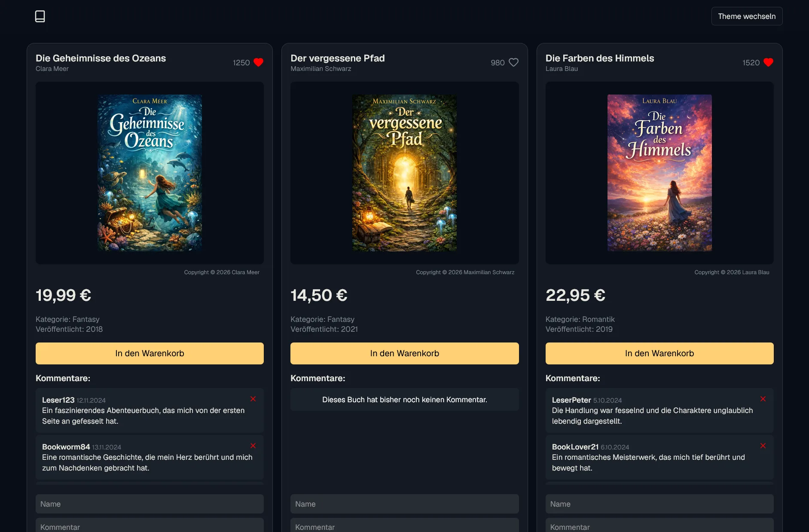This screenshot has height=532, width=809.
Task: Add the 22,95 € book to Warenkorb
Action: (x=659, y=353)
